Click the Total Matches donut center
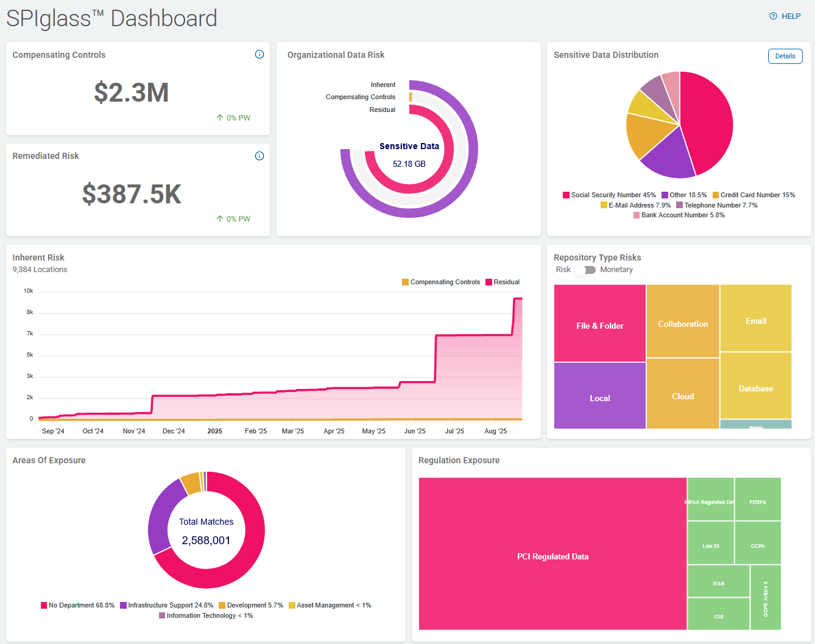 point(206,530)
